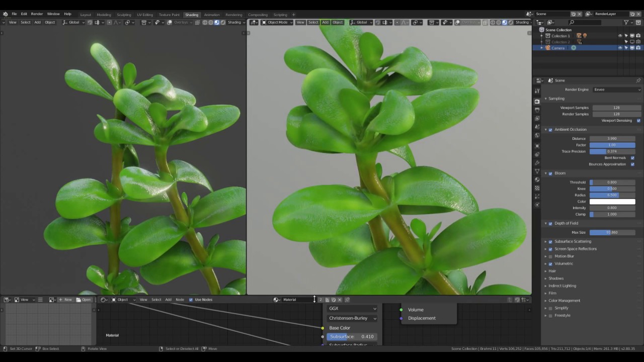644x362 pixels.
Task: Open the Material properties tab icon
Action: tap(537, 179)
